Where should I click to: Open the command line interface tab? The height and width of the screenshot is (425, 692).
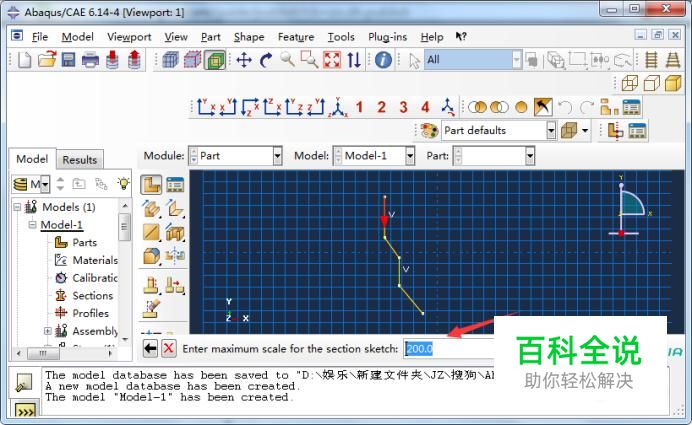(25, 411)
